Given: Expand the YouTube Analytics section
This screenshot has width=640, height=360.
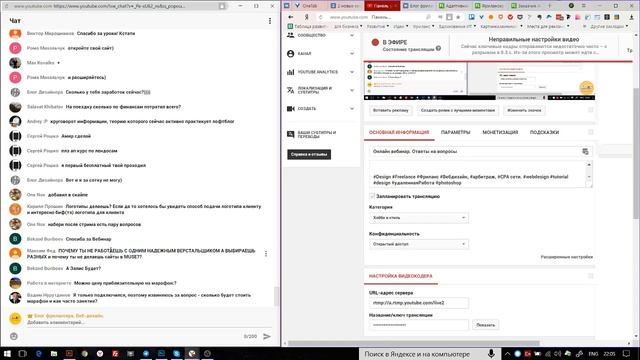Looking at the screenshot, I should tap(352, 72).
